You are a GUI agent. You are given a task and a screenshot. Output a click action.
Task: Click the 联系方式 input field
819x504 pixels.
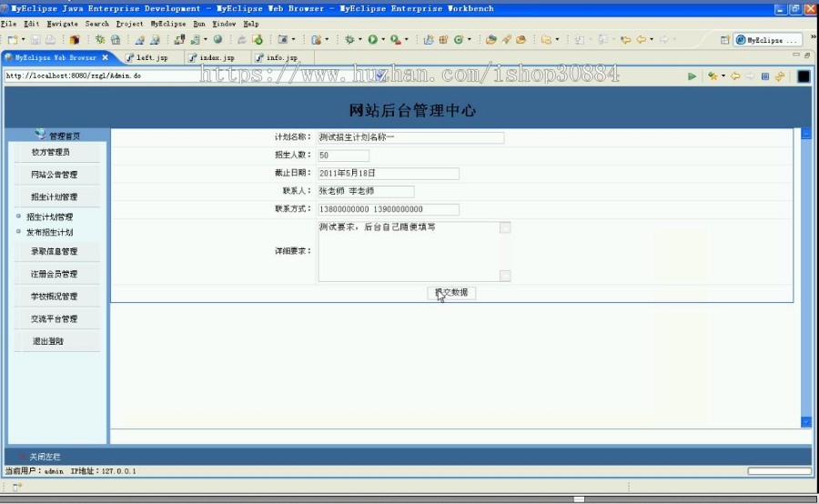[x=388, y=209]
